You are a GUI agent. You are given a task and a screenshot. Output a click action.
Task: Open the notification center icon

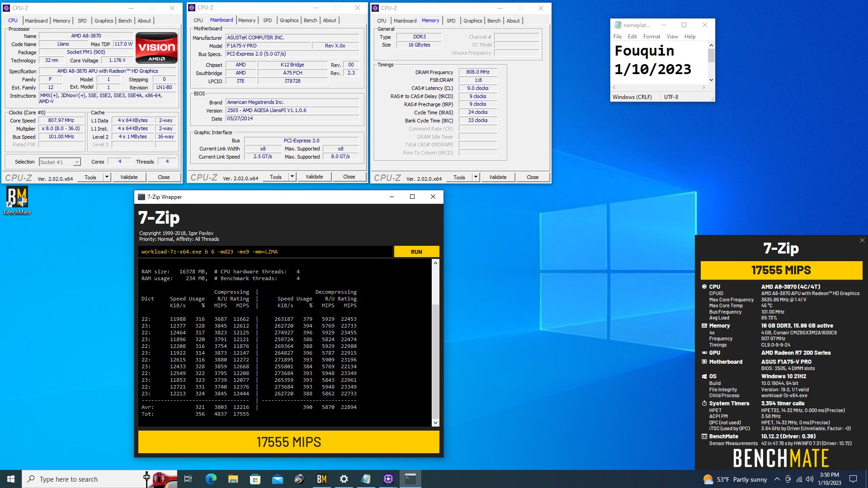(853, 479)
